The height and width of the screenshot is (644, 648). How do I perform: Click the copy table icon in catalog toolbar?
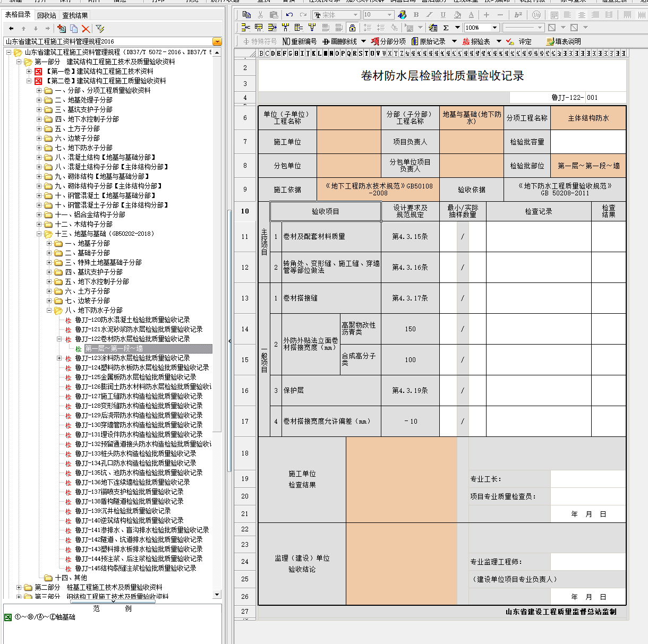[74, 29]
